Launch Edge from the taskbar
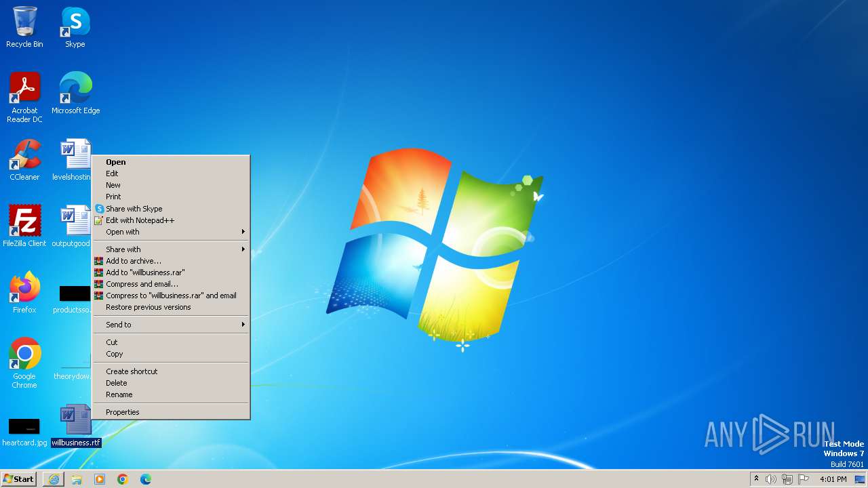 (146, 479)
